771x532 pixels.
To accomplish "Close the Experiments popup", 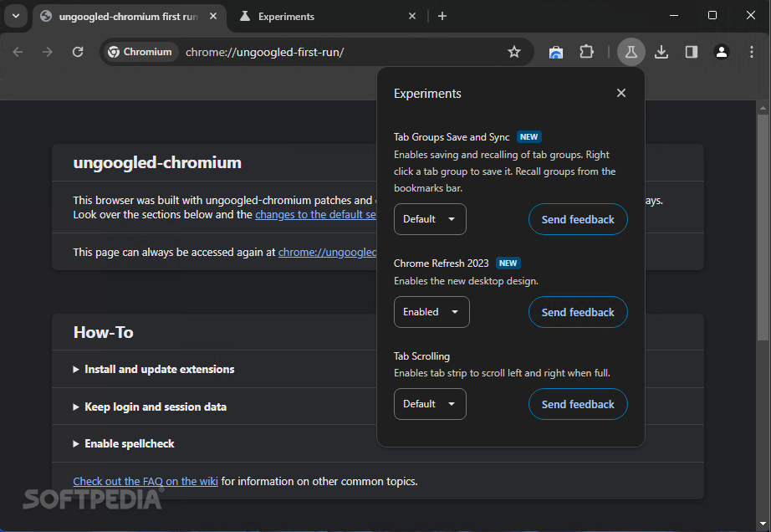I will point(621,93).
